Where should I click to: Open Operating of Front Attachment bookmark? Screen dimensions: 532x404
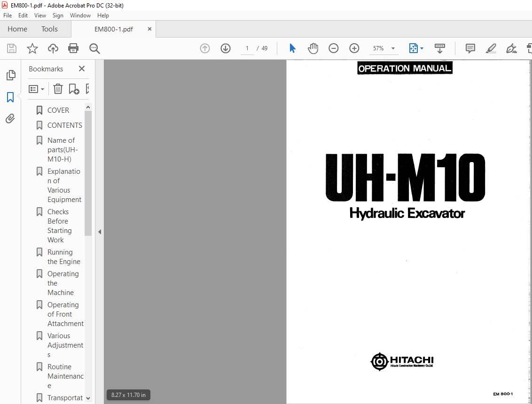point(65,314)
